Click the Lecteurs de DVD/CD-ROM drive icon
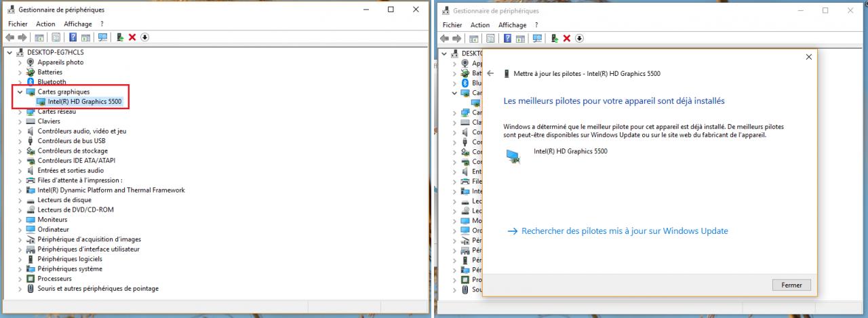Viewport: 868px width, 318px height. click(31, 210)
